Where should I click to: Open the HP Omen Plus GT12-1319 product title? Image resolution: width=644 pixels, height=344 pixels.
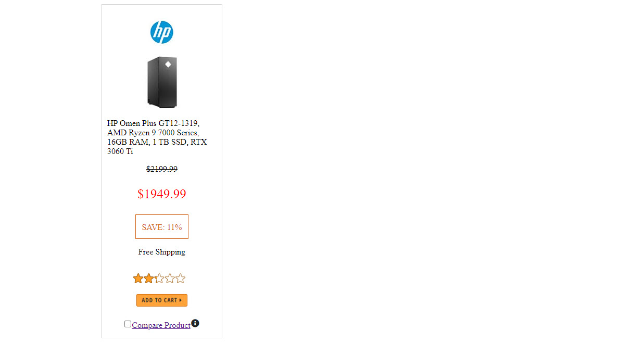(x=153, y=123)
